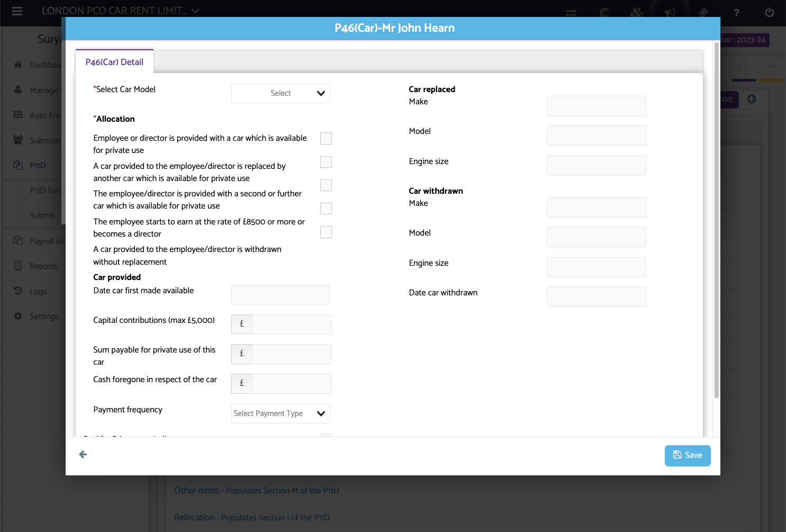The height and width of the screenshot is (532, 786).
Task: Click the Car withdrawn Model field
Action: [x=597, y=237]
